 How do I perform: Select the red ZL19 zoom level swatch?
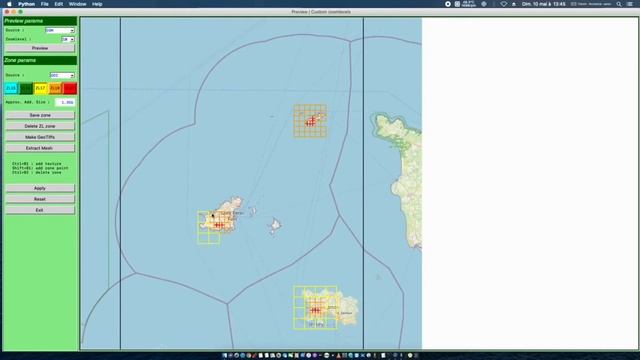click(x=70, y=88)
